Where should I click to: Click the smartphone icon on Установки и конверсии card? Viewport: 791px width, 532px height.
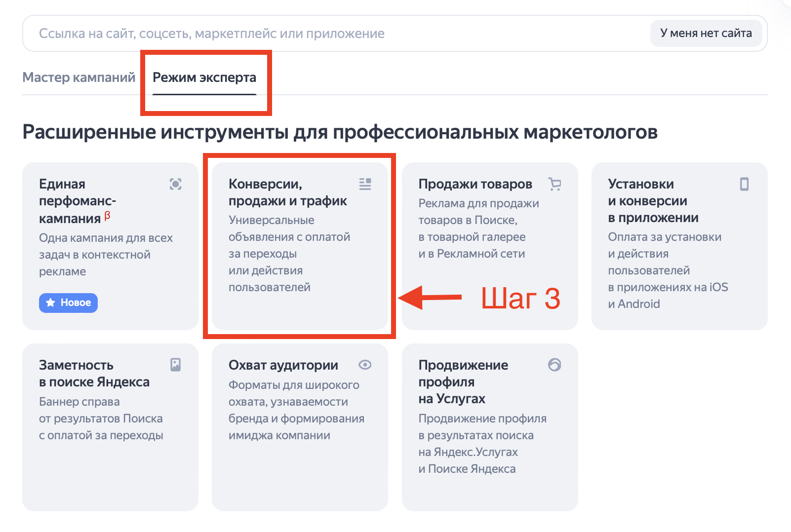tap(744, 184)
